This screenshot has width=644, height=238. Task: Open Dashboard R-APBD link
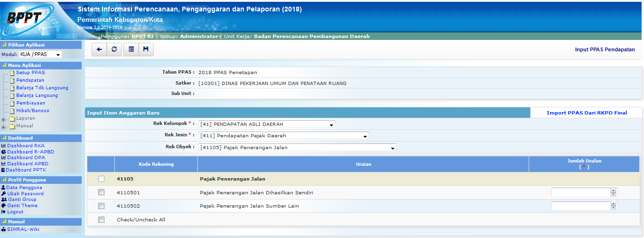tap(29, 152)
